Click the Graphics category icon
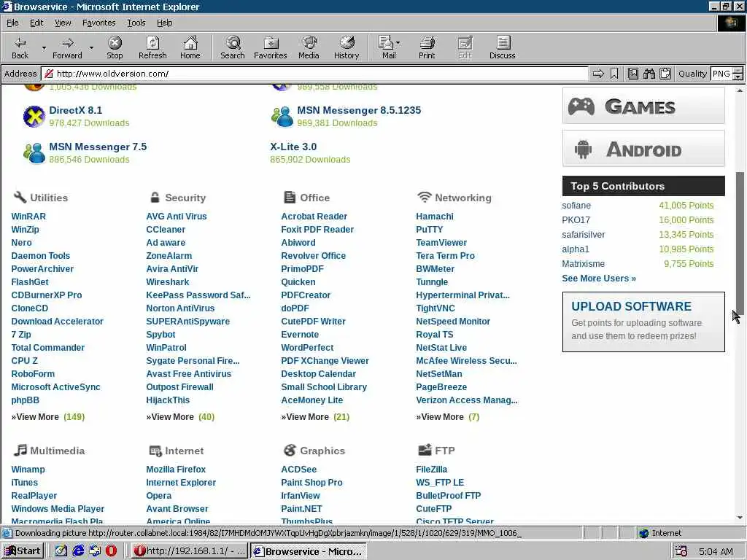The width and height of the screenshot is (747, 560). (x=290, y=450)
